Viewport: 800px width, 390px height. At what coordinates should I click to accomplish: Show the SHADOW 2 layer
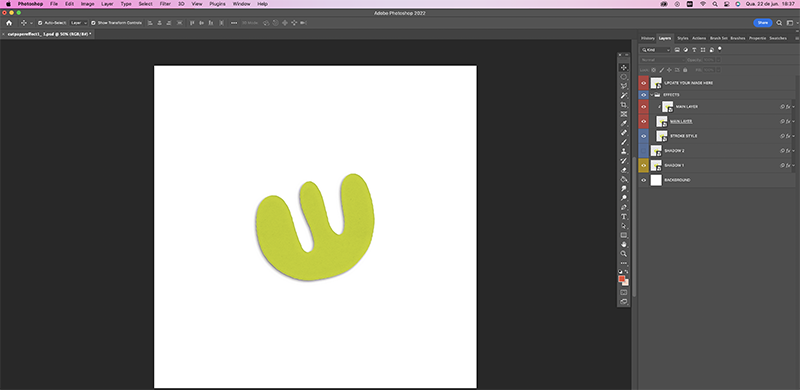[x=643, y=151]
